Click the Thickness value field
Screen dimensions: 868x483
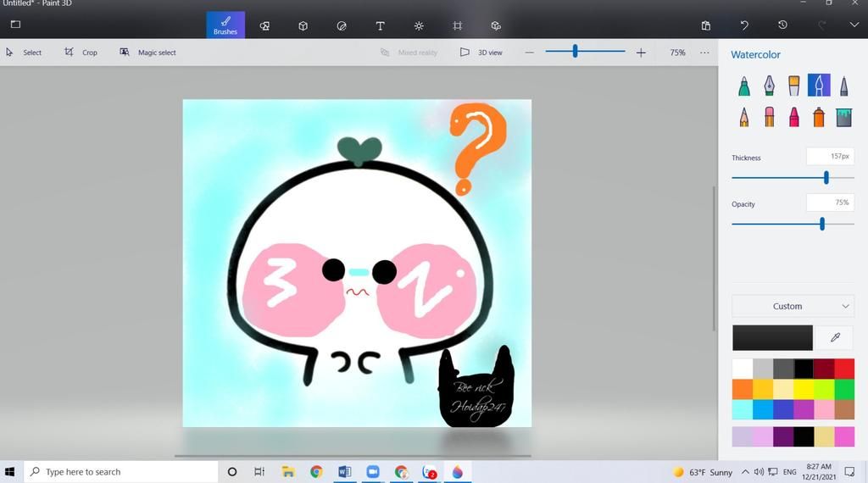(x=830, y=157)
